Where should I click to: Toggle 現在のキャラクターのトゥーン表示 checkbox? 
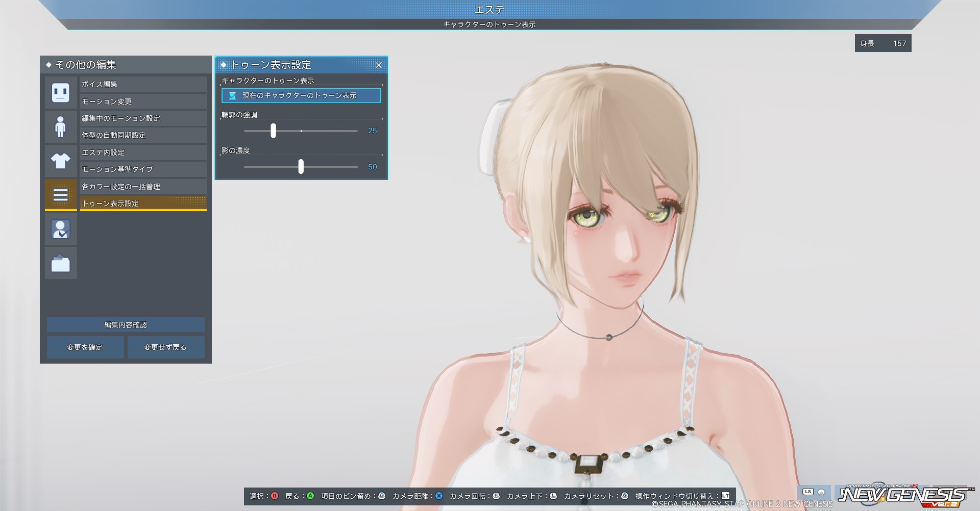(232, 96)
